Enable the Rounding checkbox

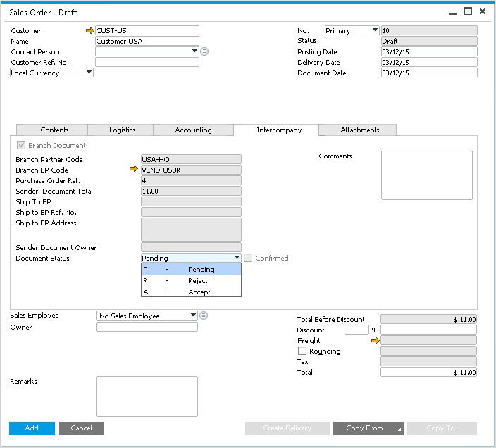pos(302,351)
